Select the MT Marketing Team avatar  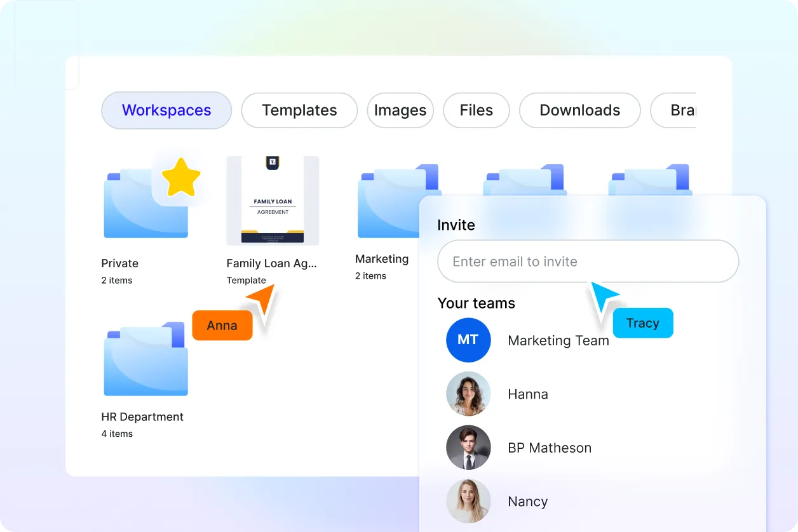click(468, 340)
